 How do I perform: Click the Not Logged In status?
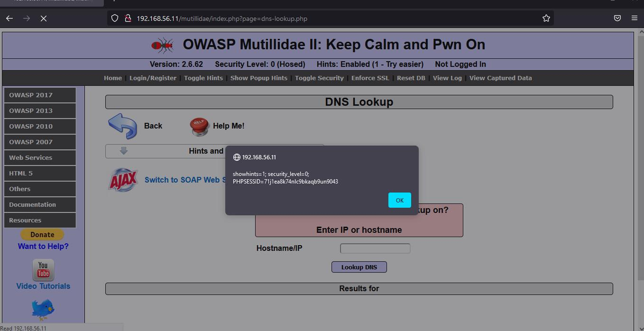click(x=460, y=64)
